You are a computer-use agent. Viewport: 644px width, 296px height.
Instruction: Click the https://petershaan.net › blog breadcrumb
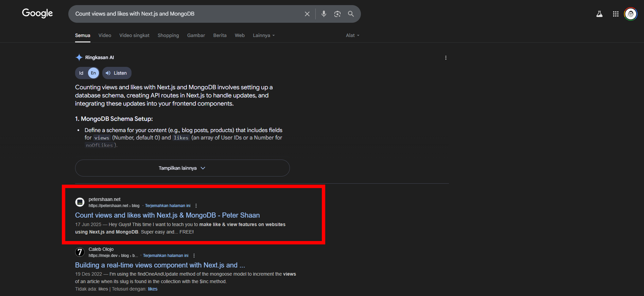pyautogui.click(x=114, y=206)
